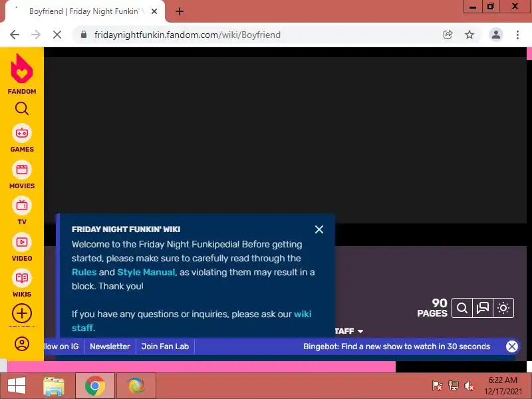Dismiss the Bingebot banner

pyautogui.click(x=511, y=346)
